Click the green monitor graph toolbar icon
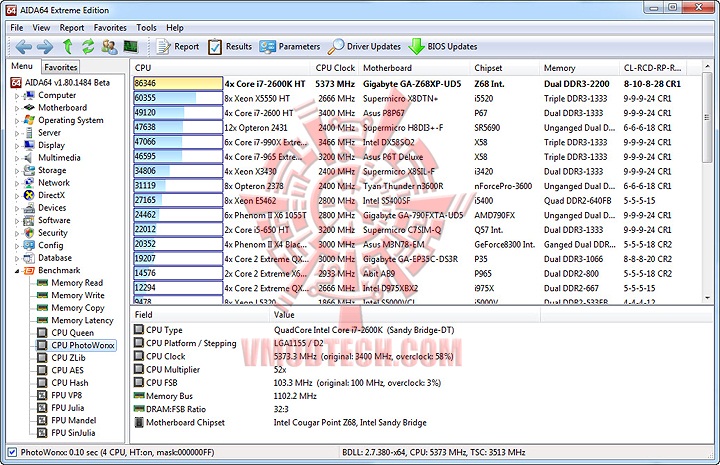Screen dimensions: 720x465 tap(131, 46)
